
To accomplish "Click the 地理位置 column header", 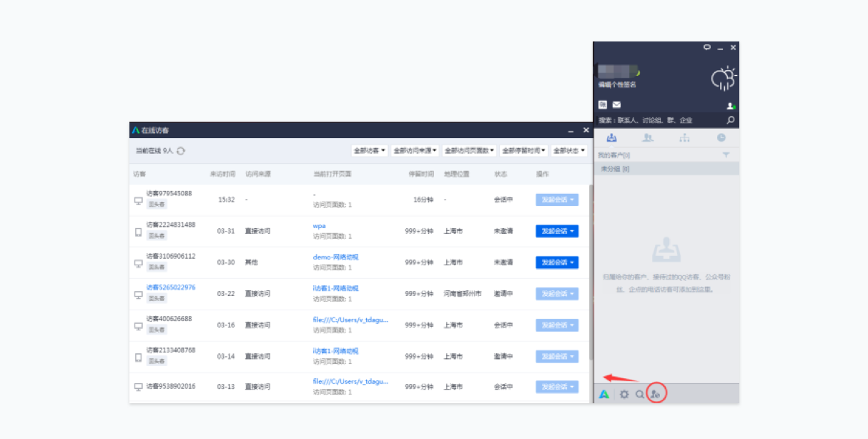I will coord(456,174).
